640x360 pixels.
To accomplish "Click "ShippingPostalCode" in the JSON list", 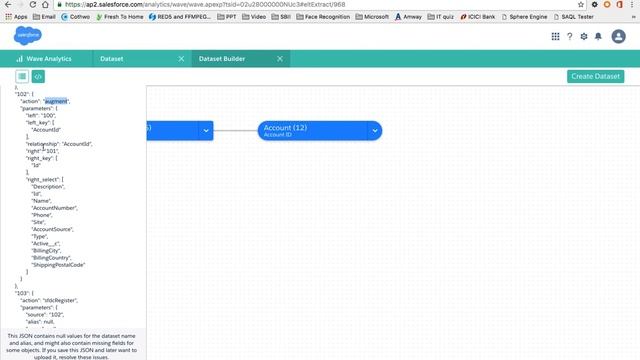I will click(58, 265).
